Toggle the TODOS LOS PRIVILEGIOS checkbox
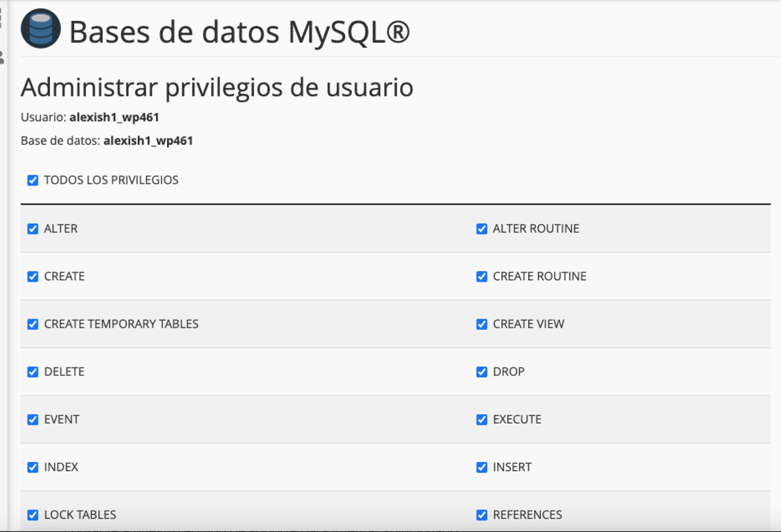 [x=33, y=180]
